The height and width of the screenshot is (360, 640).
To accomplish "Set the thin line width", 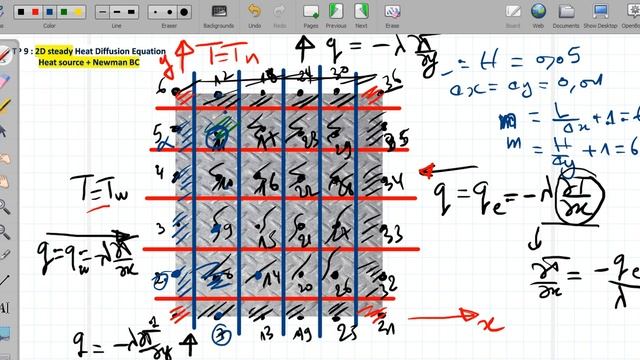I will coord(102,12).
